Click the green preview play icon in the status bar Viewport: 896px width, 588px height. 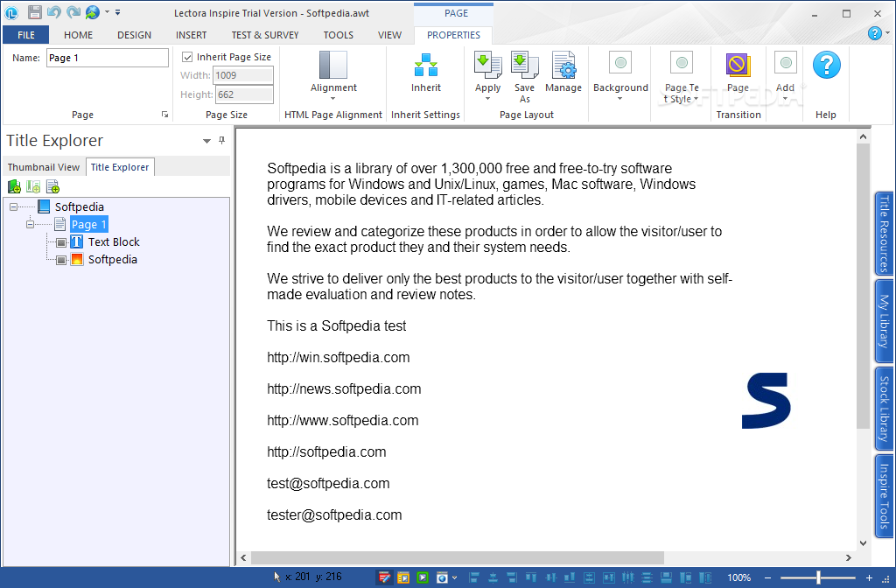click(x=423, y=577)
